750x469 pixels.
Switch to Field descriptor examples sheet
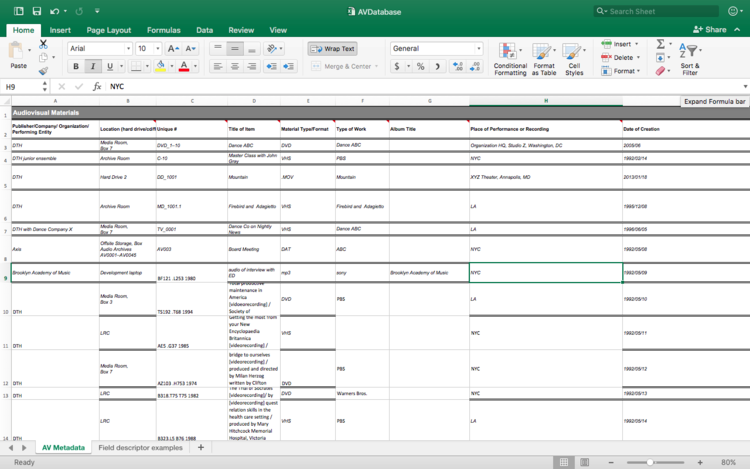tap(140, 448)
